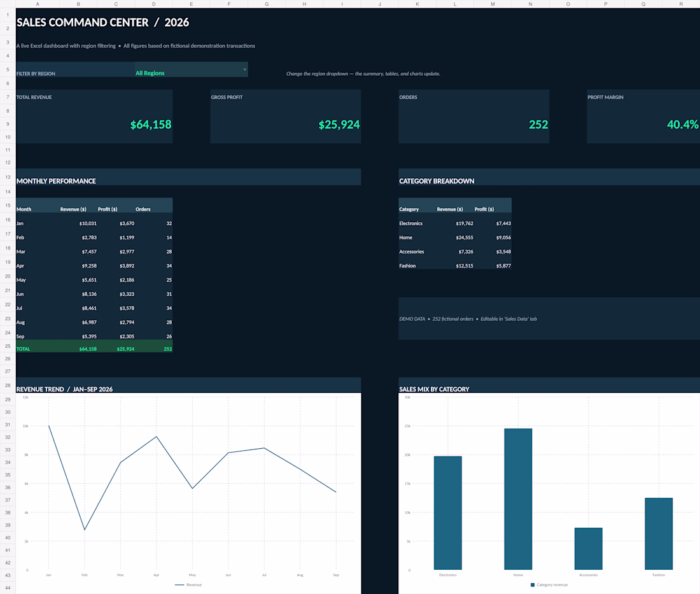Click the 'SALES MIX BY CATEGORY' chart title
The width and height of the screenshot is (700, 594).
pos(435,389)
